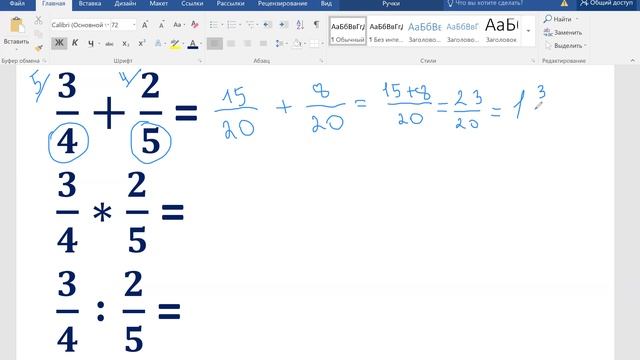This screenshot has width=640, height=360.
Task: Switch to the References (Ссылки) tab
Action: click(192, 3)
